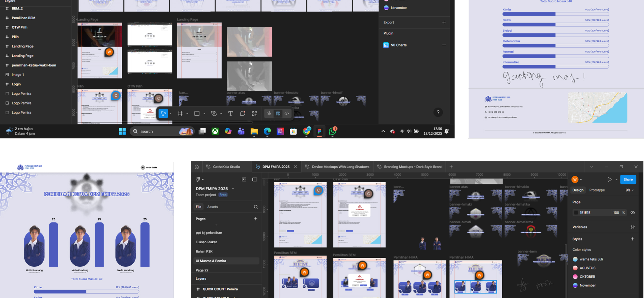Open zoom level 9% dropdown
The height and width of the screenshot is (298, 644).
(629, 190)
